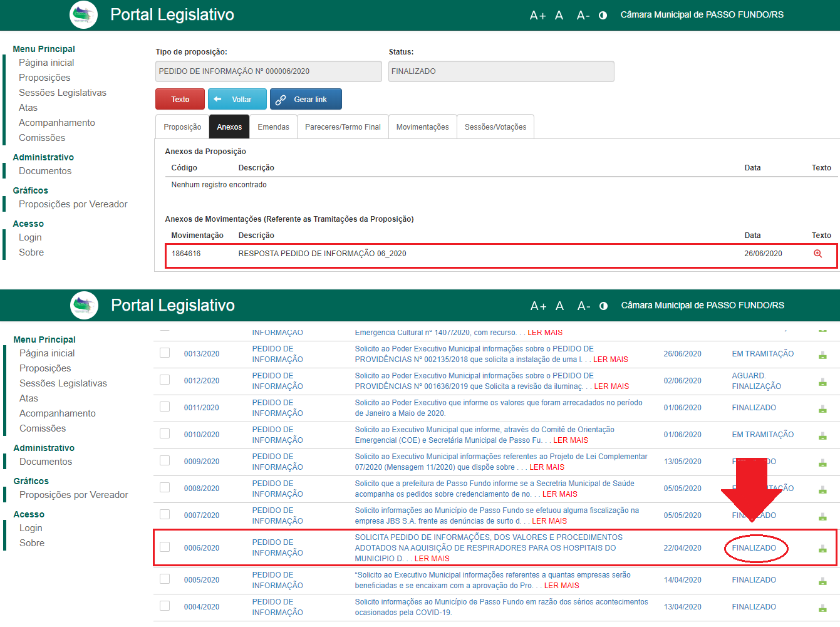Click the green icon in row 0006/2020
840x627 pixels.
pyautogui.click(x=822, y=549)
